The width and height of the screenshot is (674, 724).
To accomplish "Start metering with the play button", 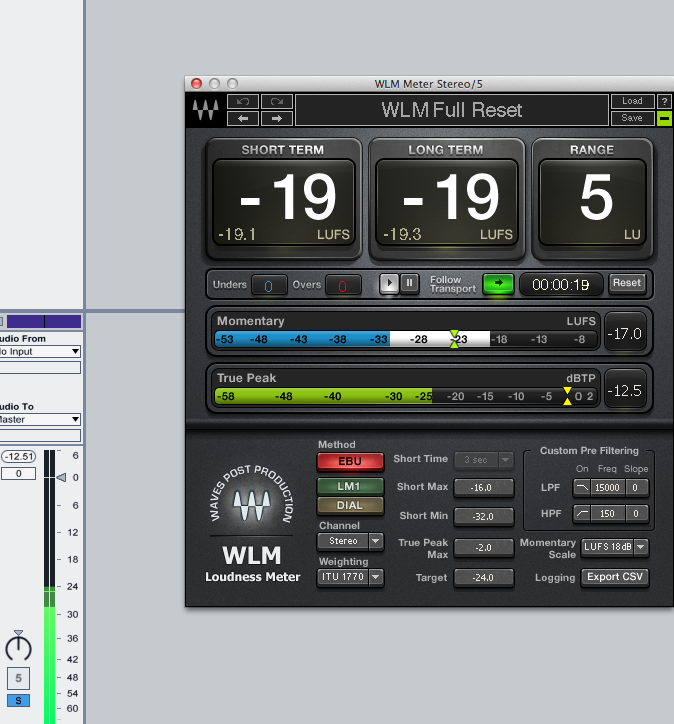I will (389, 283).
